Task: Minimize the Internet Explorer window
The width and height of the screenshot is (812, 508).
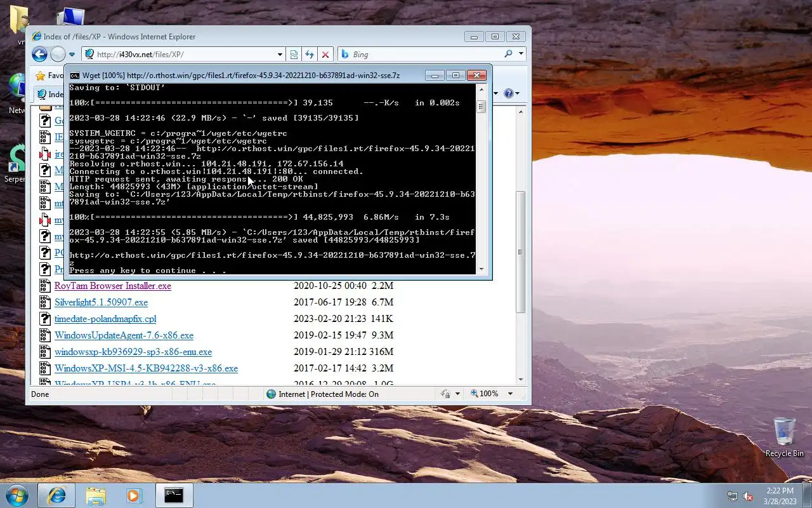Action: point(474,37)
